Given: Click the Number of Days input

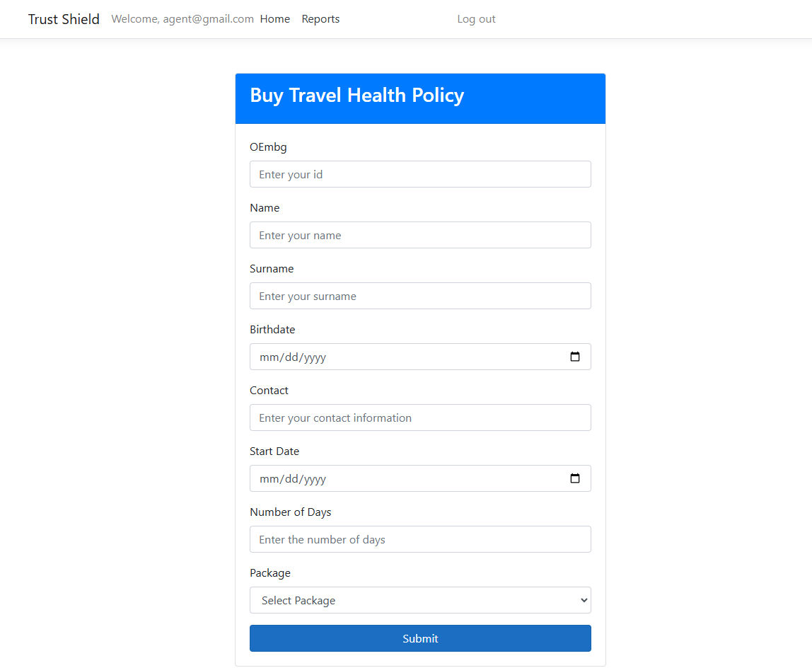Looking at the screenshot, I should click(x=420, y=539).
